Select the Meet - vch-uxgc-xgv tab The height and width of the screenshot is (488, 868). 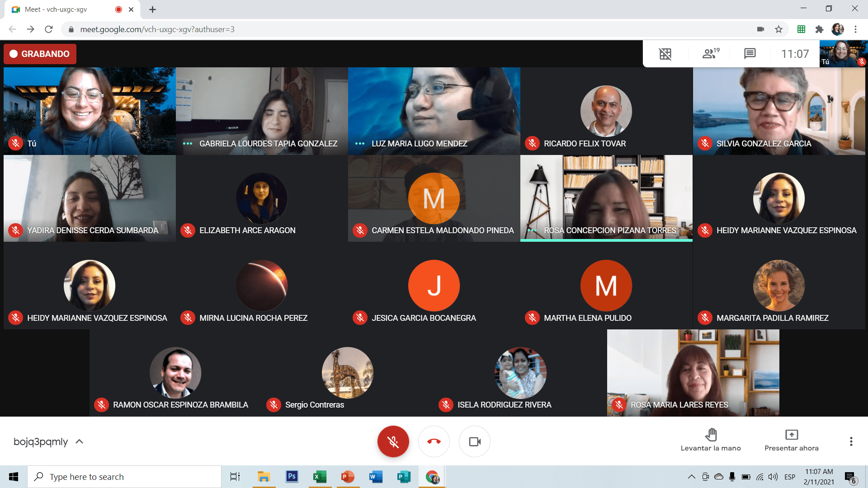pos(72,9)
